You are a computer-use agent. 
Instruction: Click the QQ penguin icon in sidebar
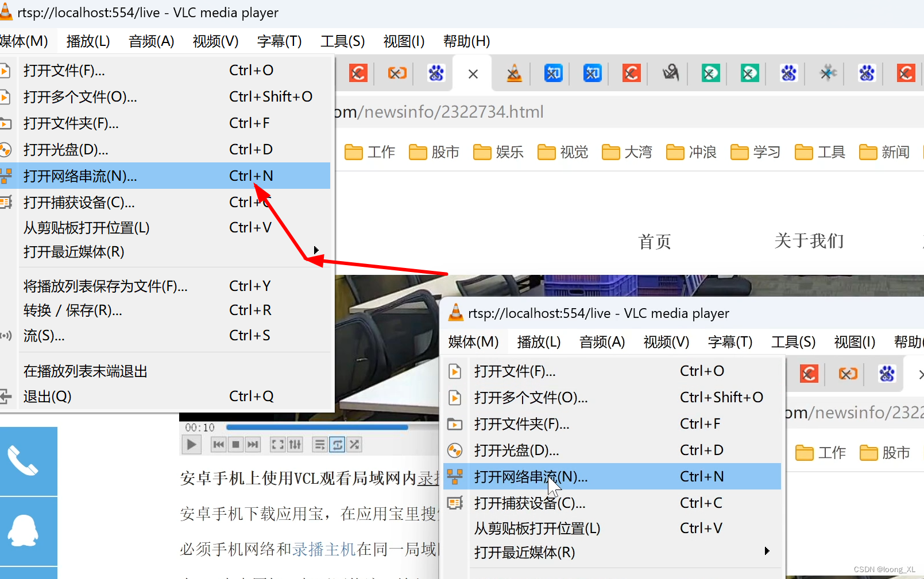(23, 531)
